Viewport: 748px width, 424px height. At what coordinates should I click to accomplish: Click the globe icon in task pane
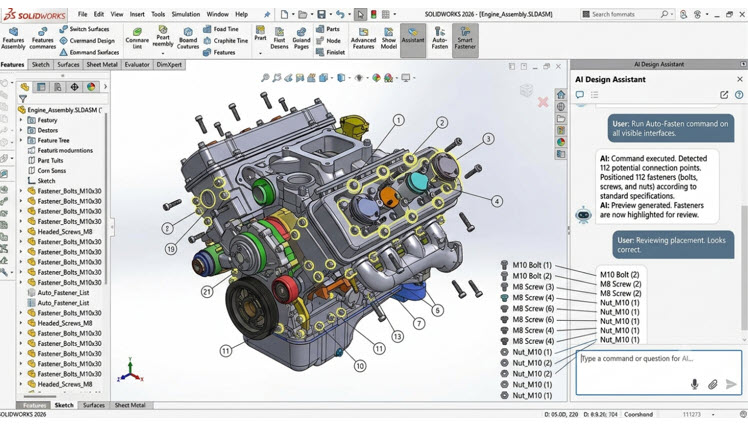click(561, 106)
